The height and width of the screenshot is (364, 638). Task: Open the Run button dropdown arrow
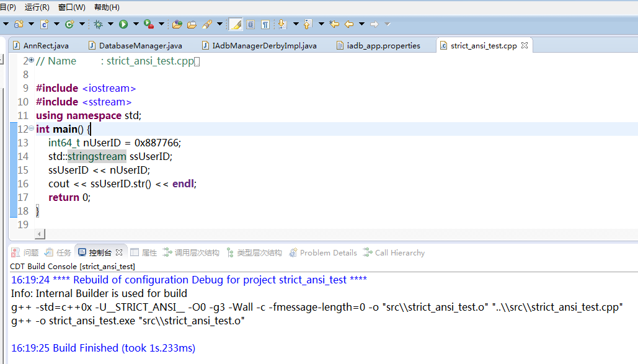click(135, 24)
